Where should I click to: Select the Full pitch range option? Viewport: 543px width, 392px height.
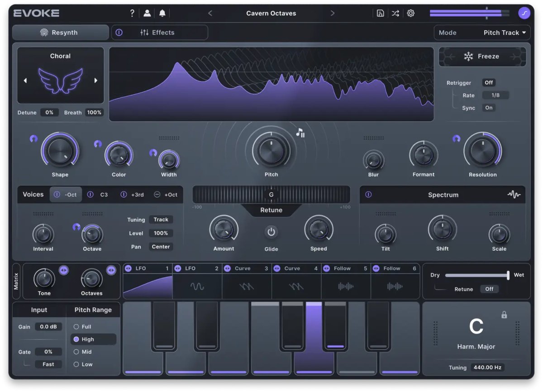(82, 327)
